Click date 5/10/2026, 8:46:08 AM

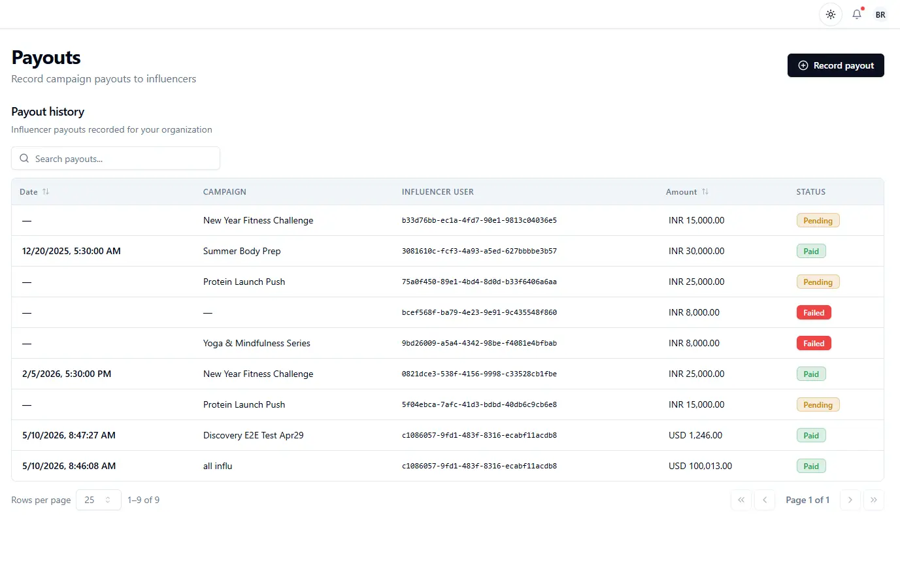point(69,466)
